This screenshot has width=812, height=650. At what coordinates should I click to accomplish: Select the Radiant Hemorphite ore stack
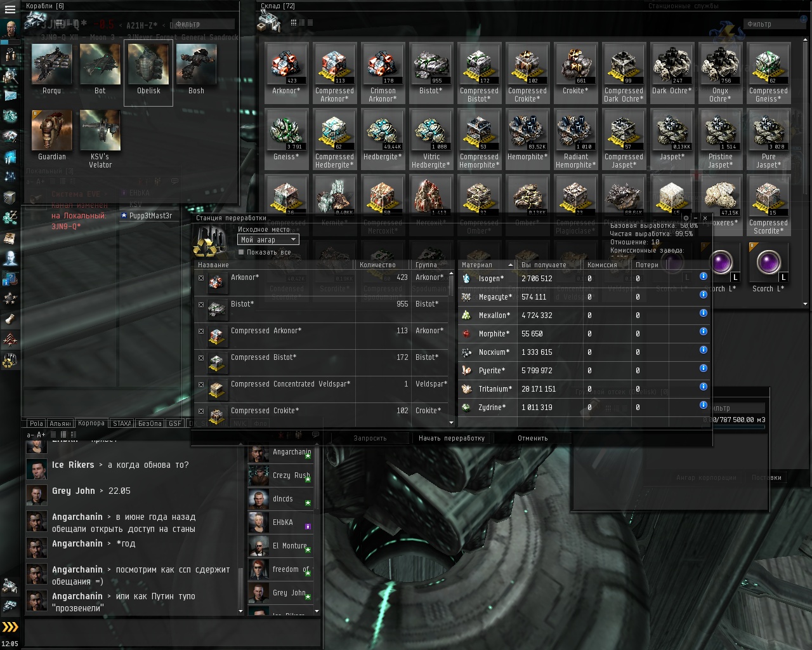[576, 139]
